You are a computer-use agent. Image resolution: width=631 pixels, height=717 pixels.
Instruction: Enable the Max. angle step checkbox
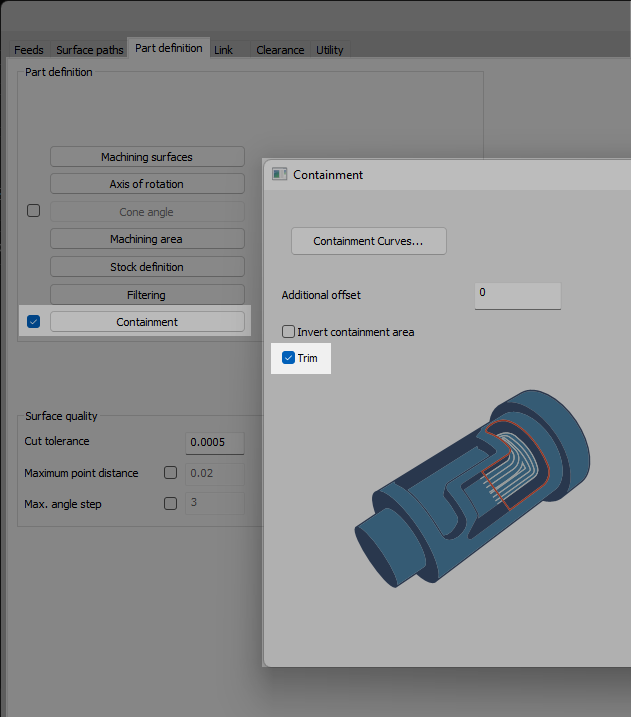coord(170,504)
